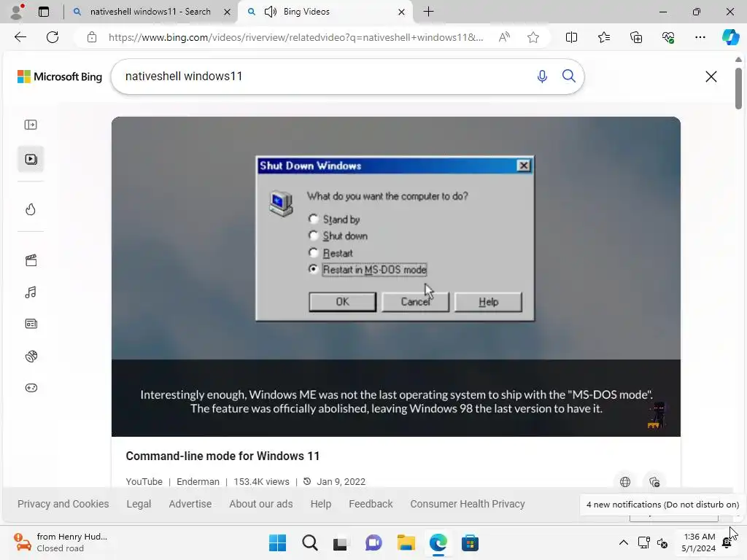Open Command-line mode for Windows 11 title

pyautogui.click(x=222, y=456)
